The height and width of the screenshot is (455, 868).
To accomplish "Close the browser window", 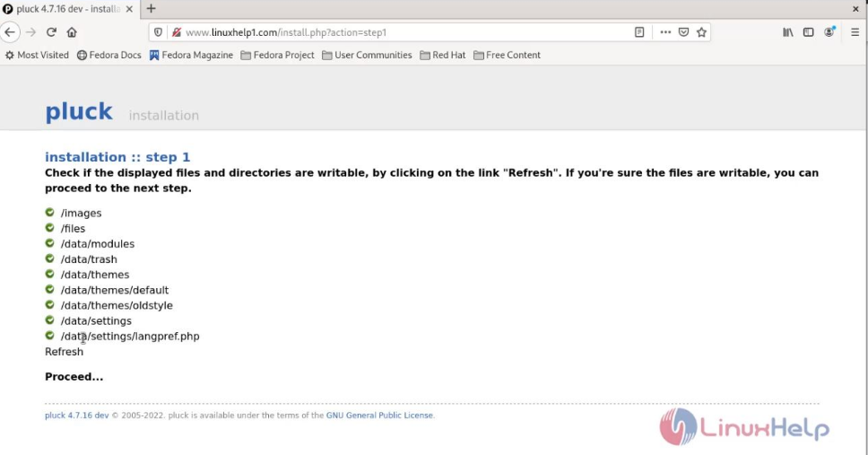I will 855,9.
